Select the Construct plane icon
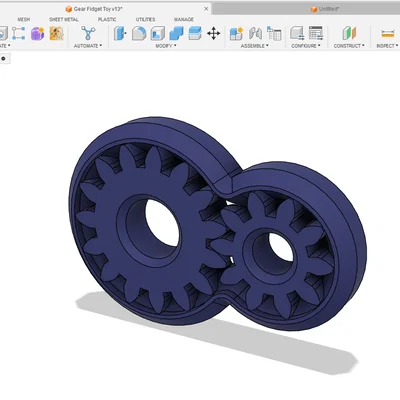This screenshot has height=400, width=400. click(x=349, y=33)
